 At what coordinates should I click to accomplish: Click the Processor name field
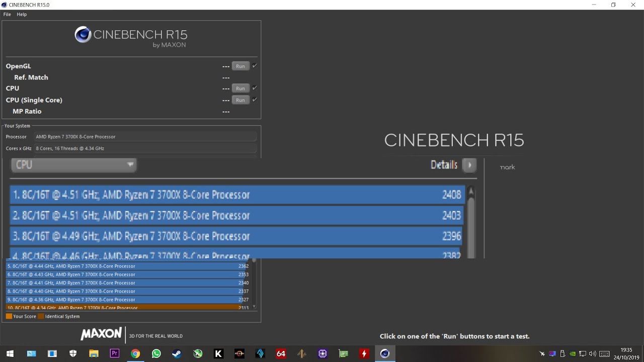pos(145,137)
